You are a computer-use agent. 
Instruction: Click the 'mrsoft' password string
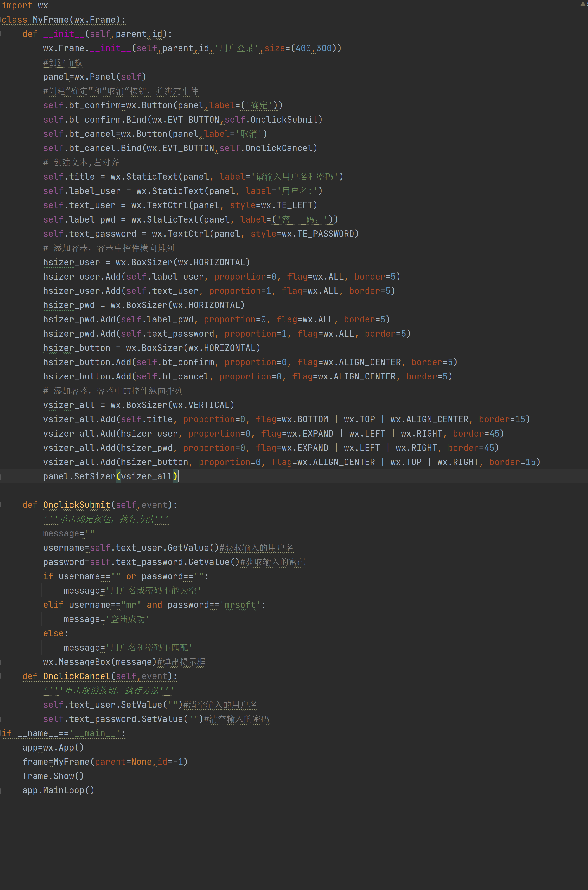click(240, 605)
